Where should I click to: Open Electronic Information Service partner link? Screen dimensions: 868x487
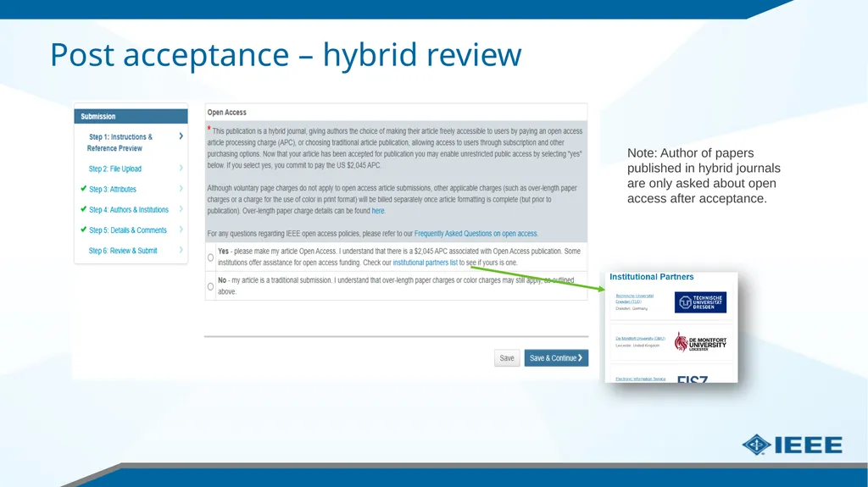coord(641,379)
